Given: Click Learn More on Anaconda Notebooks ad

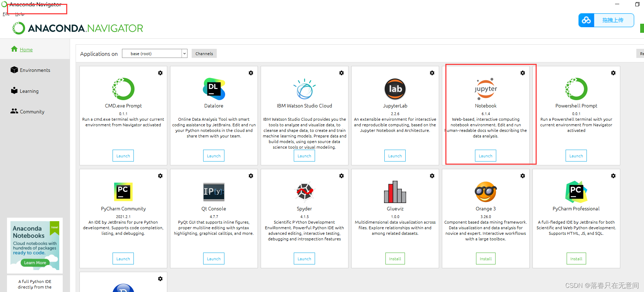Looking at the screenshot, I should [35, 263].
